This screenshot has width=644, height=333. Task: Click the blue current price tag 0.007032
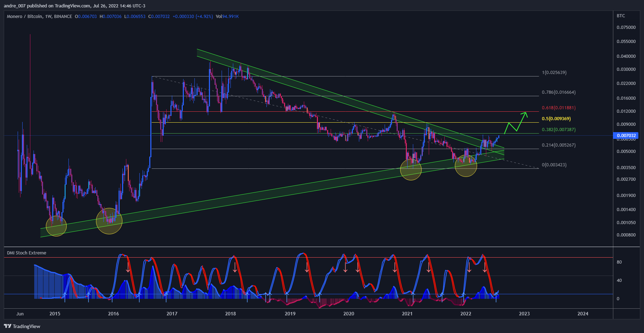click(x=626, y=136)
